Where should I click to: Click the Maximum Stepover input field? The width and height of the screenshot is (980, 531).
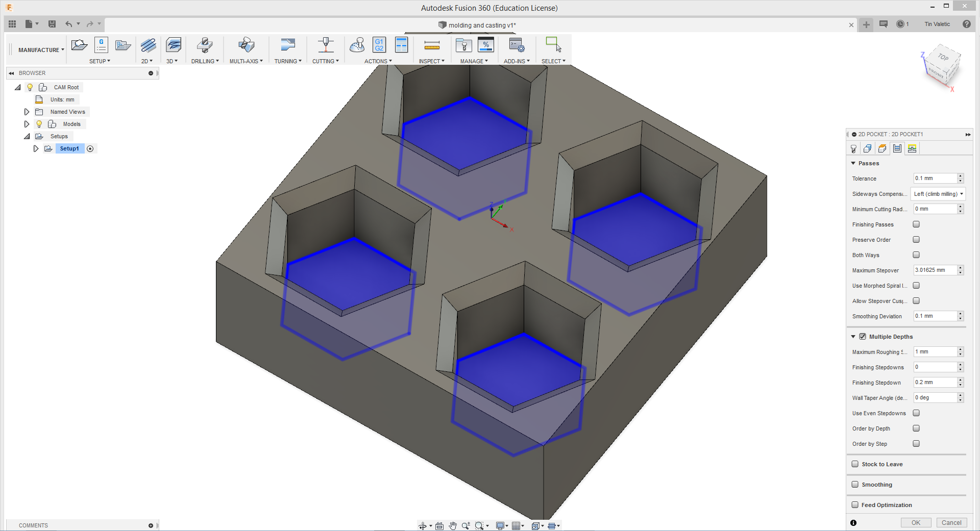pos(935,270)
